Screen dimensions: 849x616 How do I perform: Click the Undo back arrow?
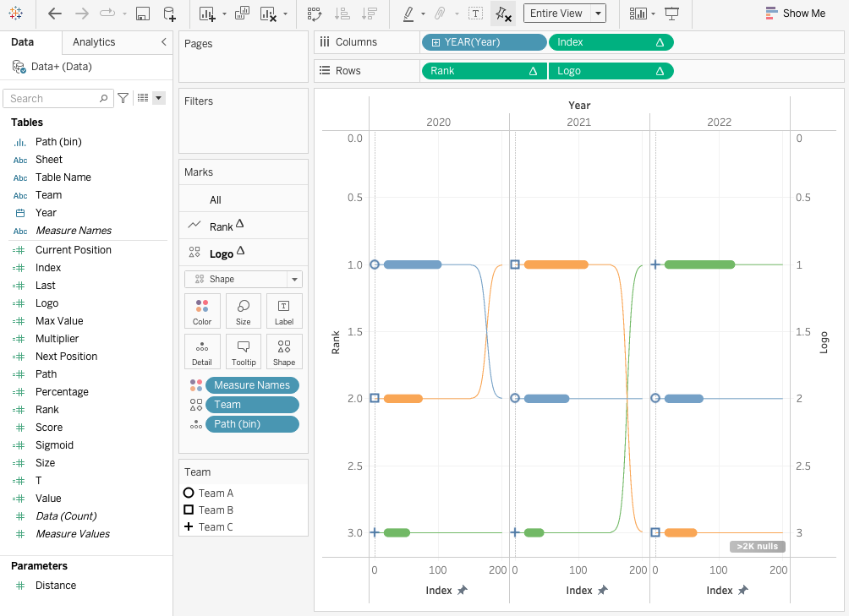(x=55, y=14)
